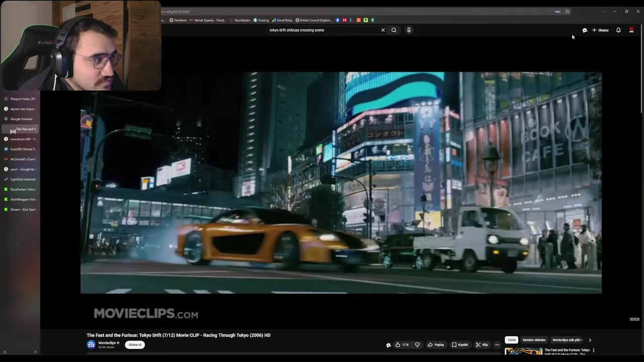Like the video with thumbs up
Screen dimensions: 644x362
pos(401,345)
